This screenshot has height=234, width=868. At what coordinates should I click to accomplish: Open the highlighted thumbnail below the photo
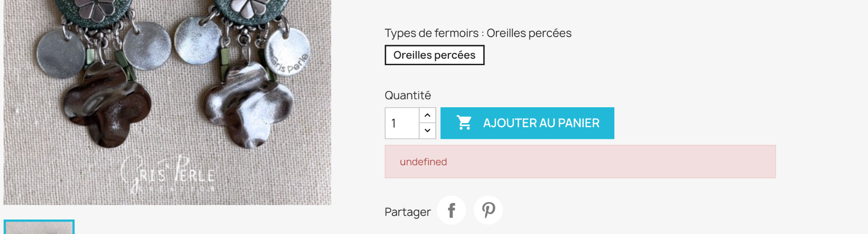[39, 227]
